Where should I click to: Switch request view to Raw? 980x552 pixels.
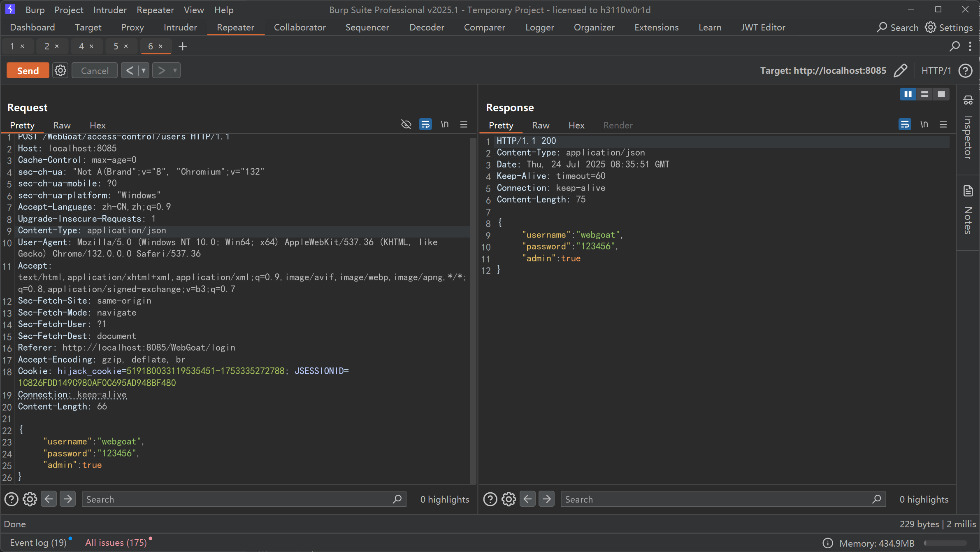click(x=62, y=125)
